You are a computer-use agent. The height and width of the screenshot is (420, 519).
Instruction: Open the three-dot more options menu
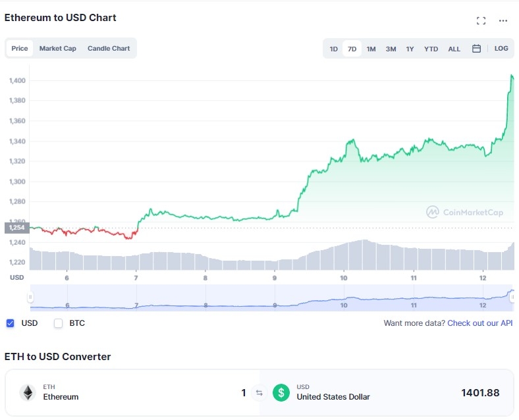503,21
